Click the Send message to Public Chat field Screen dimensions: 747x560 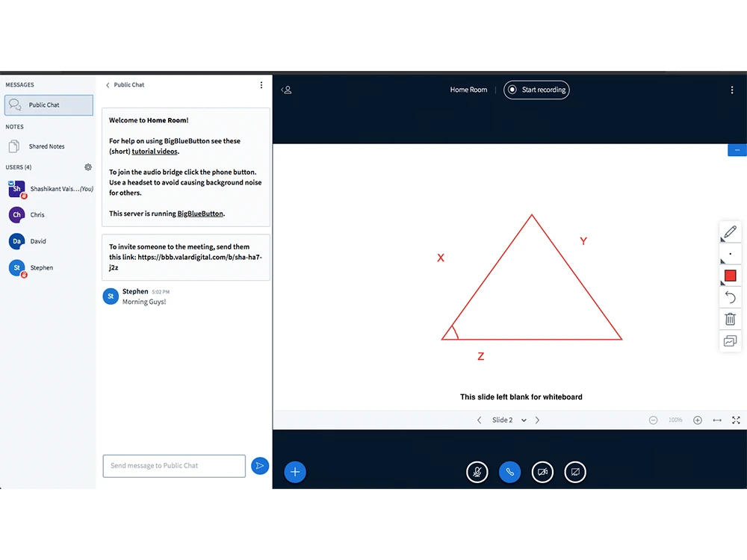(x=174, y=466)
